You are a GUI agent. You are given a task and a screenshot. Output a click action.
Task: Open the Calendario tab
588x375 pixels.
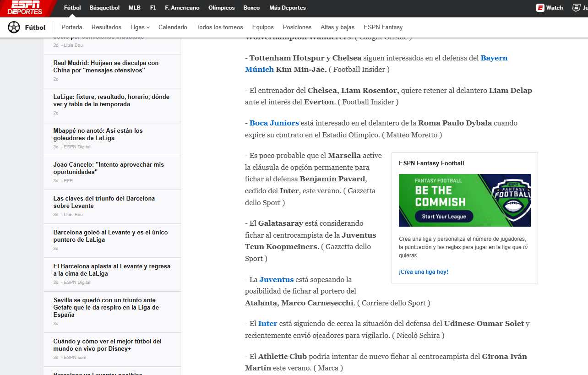point(173,27)
